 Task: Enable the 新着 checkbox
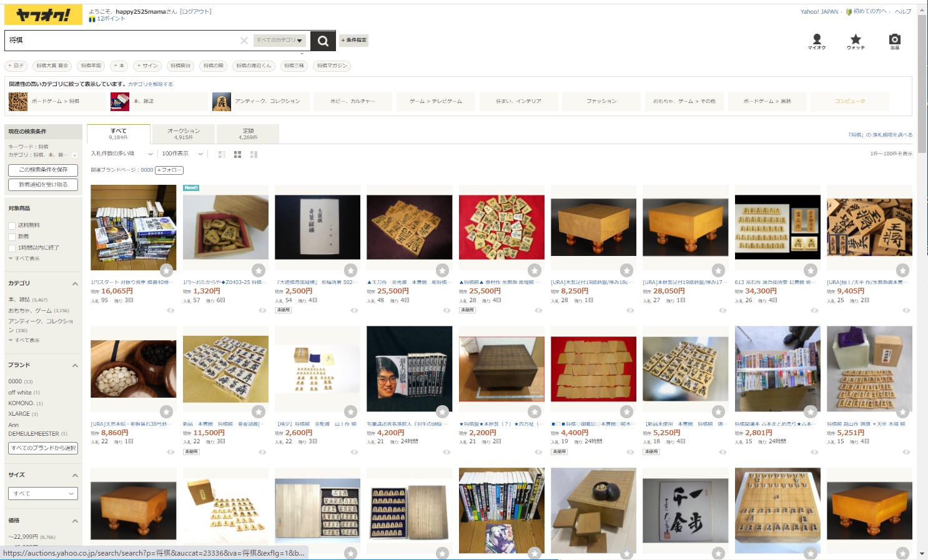tap(12, 237)
